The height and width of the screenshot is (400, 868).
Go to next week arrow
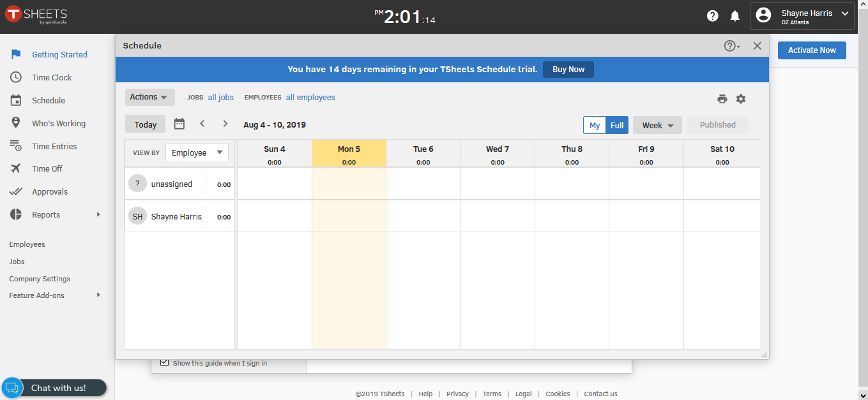tap(225, 124)
